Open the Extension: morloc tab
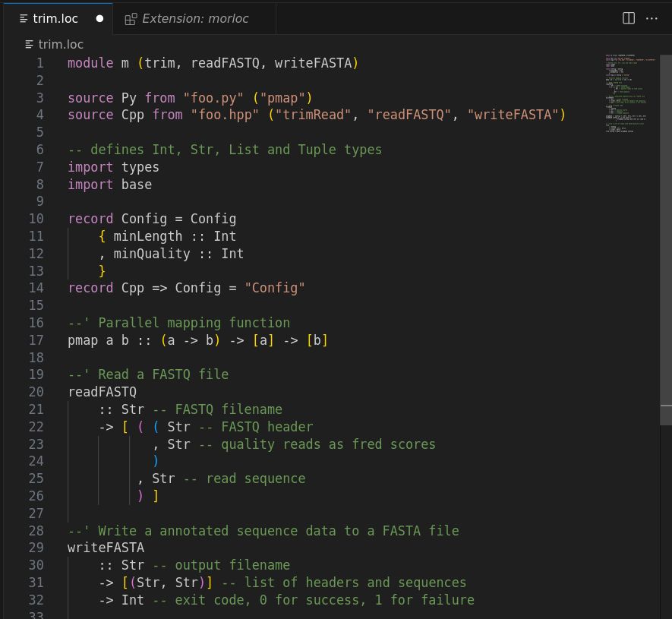 pyautogui.click(x=194, y=19)
